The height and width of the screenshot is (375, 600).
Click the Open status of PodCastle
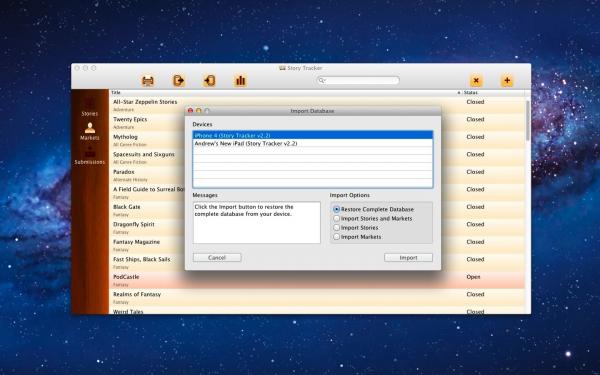click(x=473, y=277)
